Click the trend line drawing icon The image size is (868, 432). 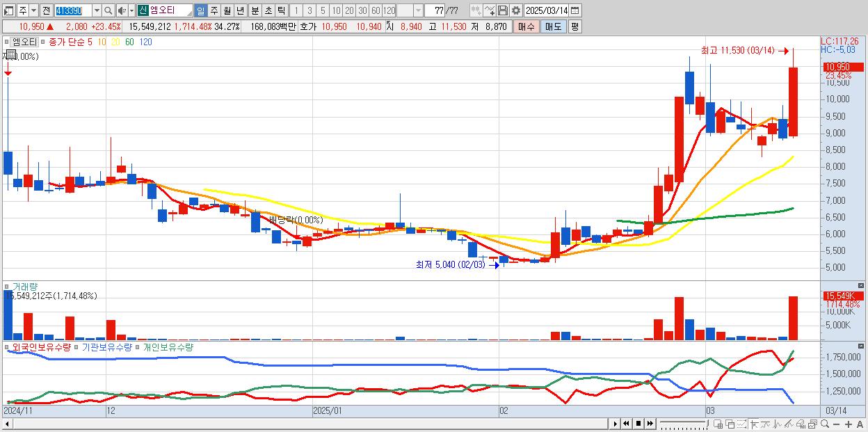[766, 424]
